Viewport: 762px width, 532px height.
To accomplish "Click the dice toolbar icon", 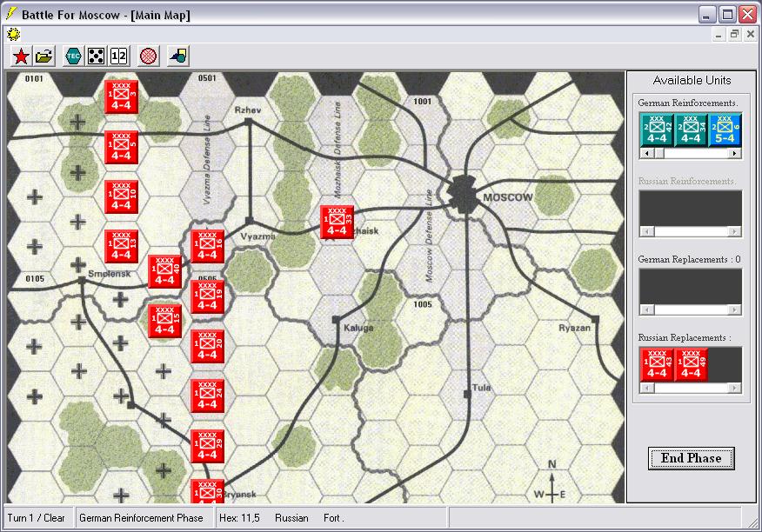I will click(97, 57).
